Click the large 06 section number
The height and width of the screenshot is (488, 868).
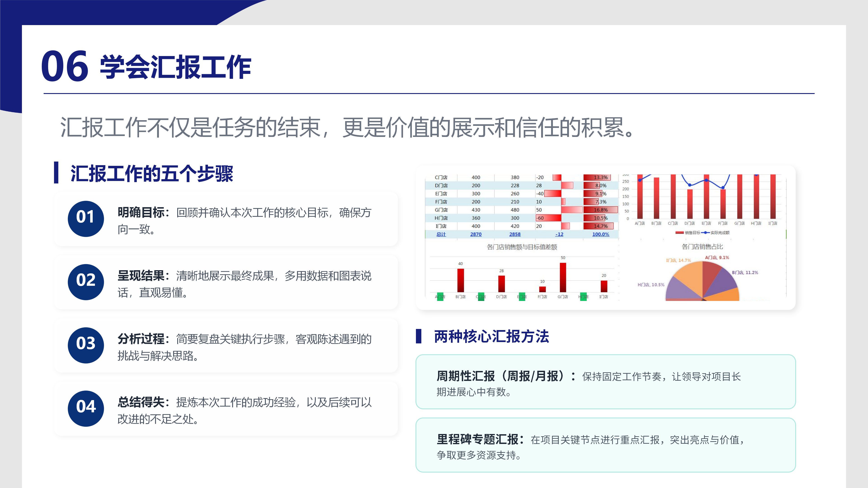point(65,66)
